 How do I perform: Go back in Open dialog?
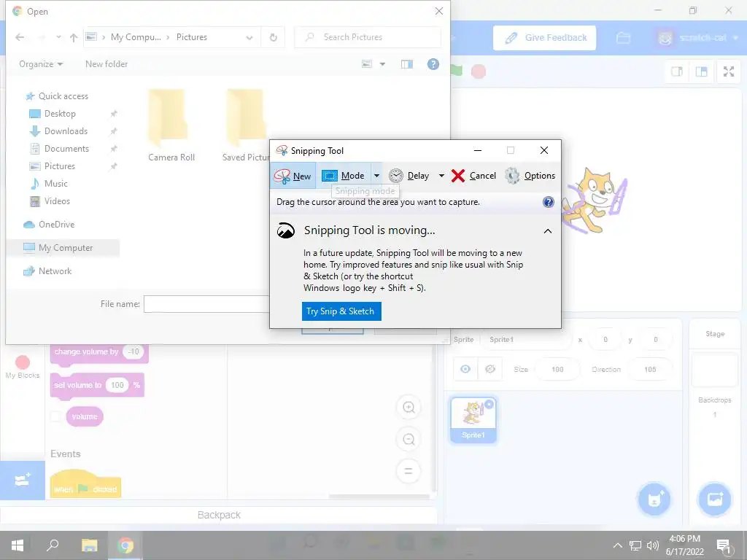point(20,37)
